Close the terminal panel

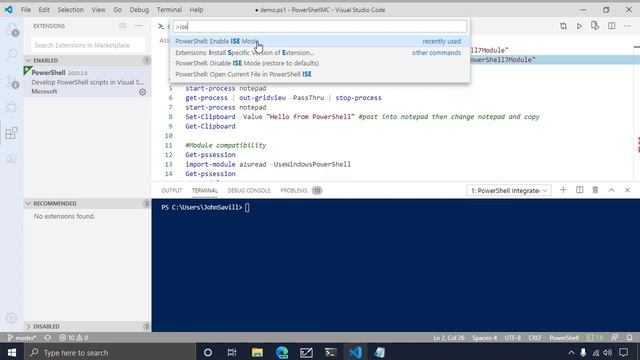(x=627, y=190)
